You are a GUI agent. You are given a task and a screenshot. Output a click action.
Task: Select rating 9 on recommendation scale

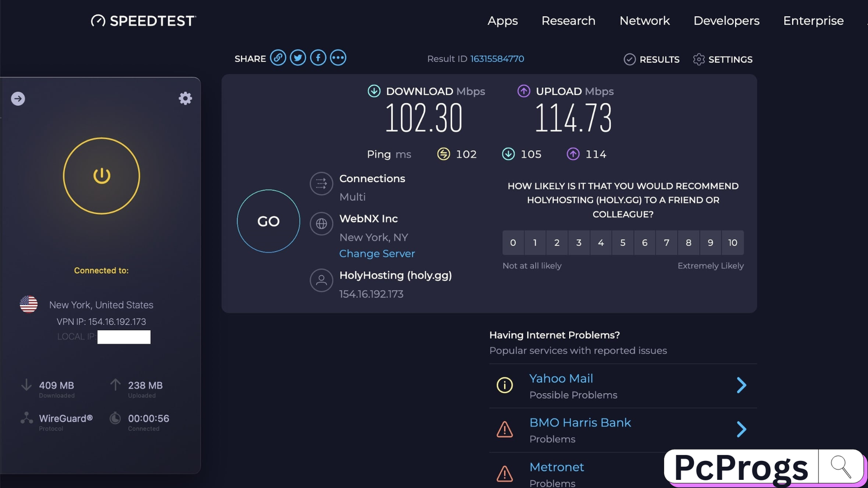click(x=711, y=242)
